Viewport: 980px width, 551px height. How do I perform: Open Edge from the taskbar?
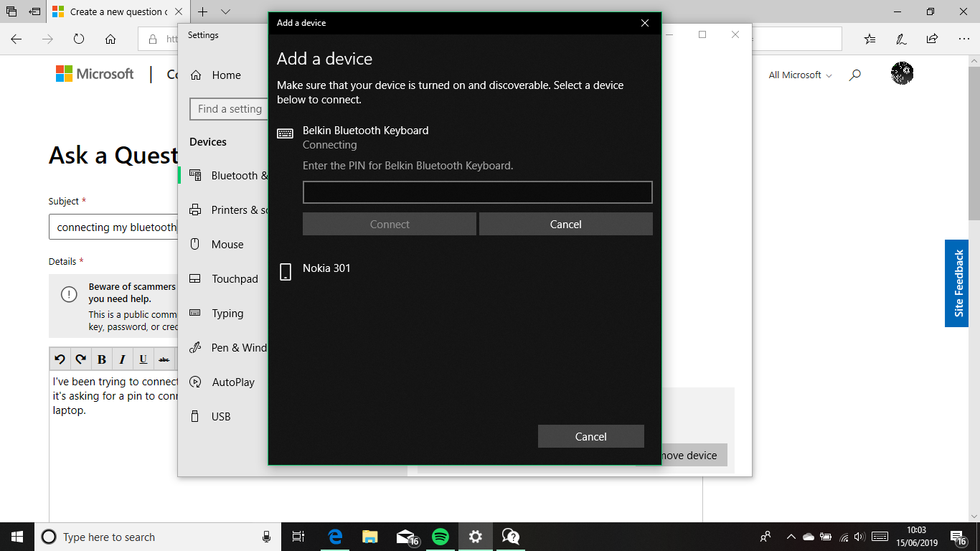(334, 537)
